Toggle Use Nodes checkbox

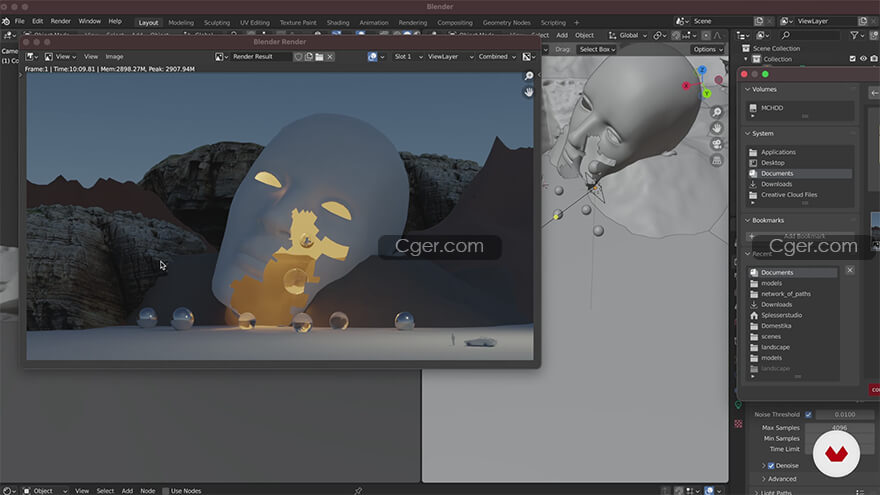pyautogui.click(x=166, y=491)
